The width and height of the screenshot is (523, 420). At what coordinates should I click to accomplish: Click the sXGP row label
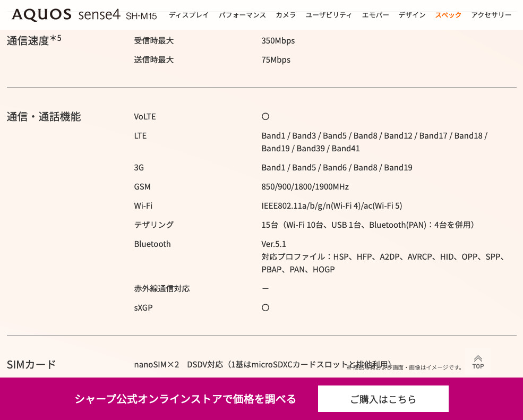tap(143, 307)
